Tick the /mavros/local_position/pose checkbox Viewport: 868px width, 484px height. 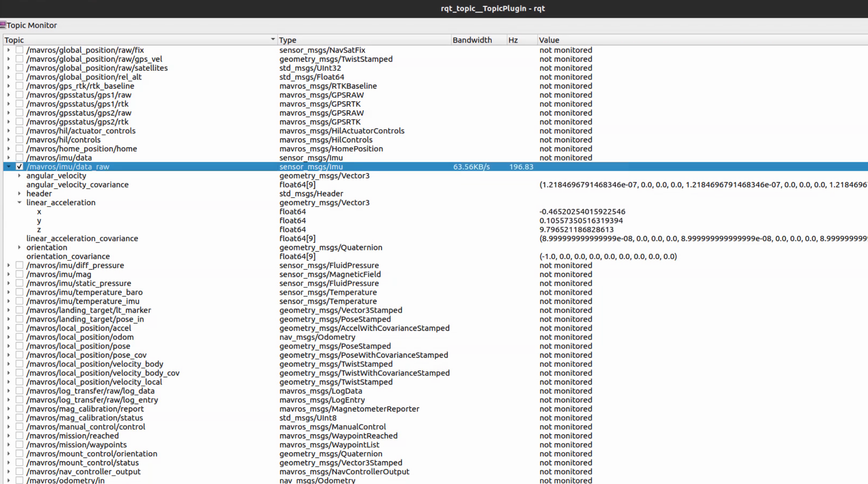[19, 346]
